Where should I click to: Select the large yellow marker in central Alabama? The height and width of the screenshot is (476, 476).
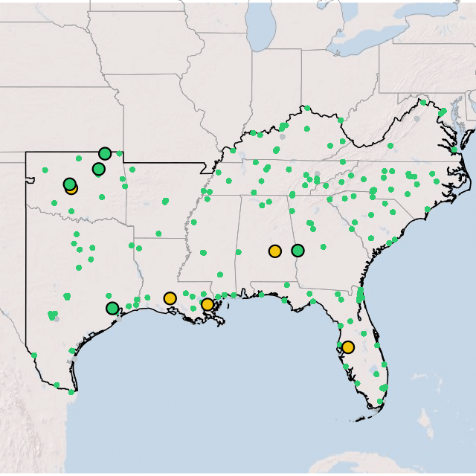[x=275, y=251]
